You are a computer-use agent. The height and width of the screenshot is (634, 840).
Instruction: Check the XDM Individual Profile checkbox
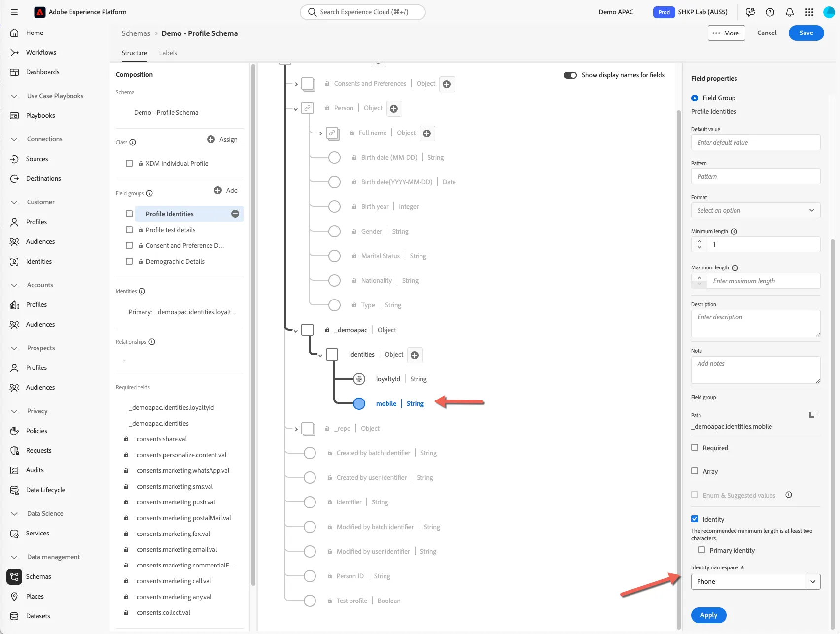(129, 163)
